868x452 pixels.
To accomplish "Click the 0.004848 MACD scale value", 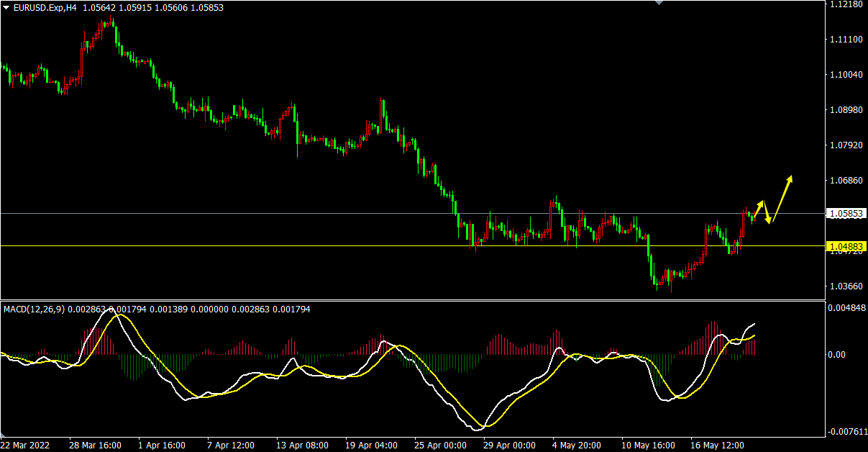I will 849,309.
